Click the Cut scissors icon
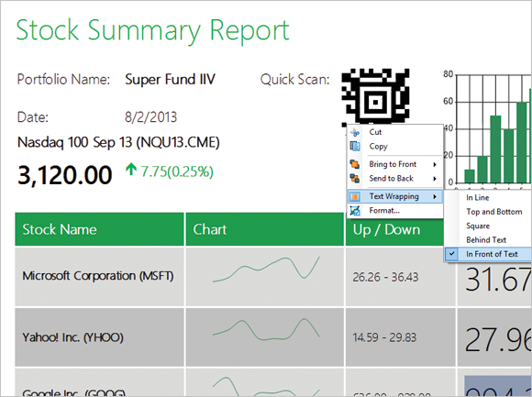 click(x=355, y=133)
